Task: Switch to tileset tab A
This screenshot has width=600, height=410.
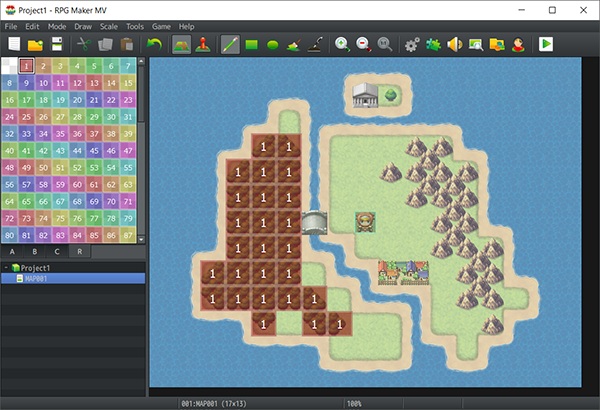Action: pyautogui.click(x=12, y=252)
